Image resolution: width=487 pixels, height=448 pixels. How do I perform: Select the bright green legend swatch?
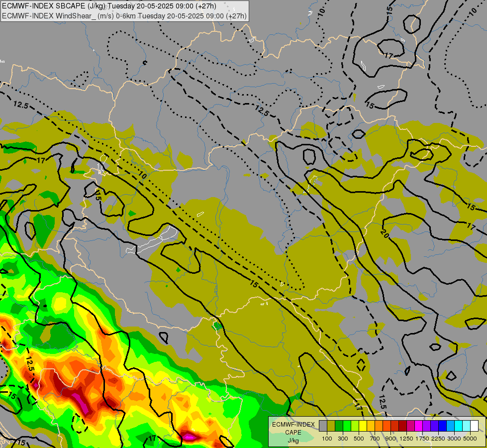[x=347, y=426]
